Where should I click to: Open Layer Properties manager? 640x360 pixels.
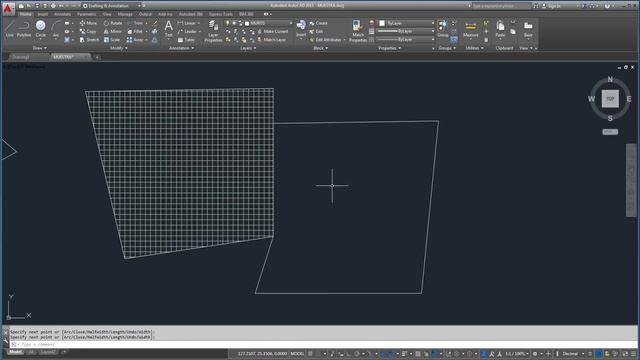213,31
